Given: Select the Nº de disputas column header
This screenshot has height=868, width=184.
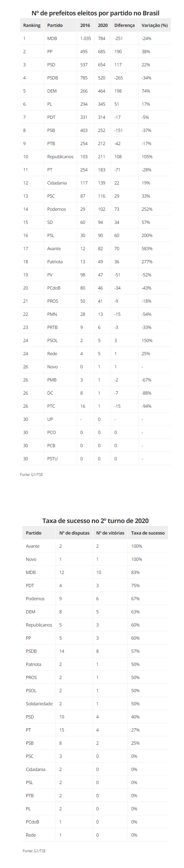Looking at the screenshot, I should [x=74, y=533].
